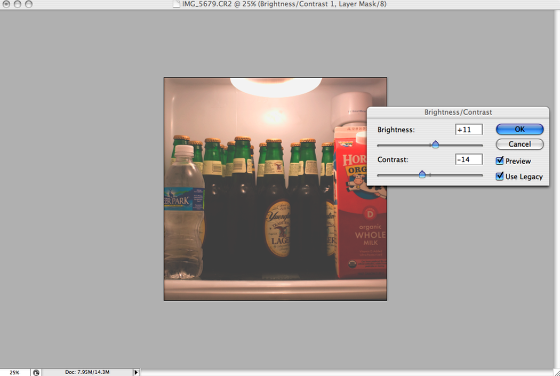The image size is (560, 376).
Task: Click the zoom percentage field at bottom
Action: [x=15, y=372]
